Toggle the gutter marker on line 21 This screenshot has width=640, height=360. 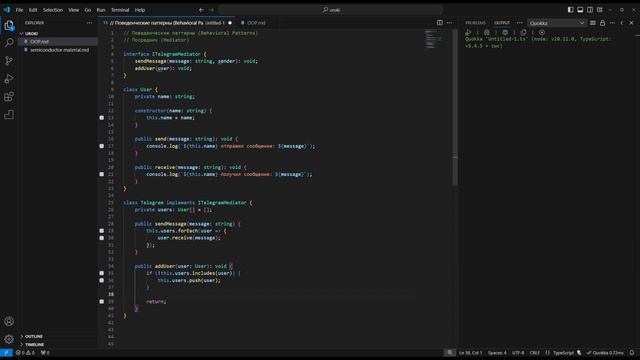102,174
